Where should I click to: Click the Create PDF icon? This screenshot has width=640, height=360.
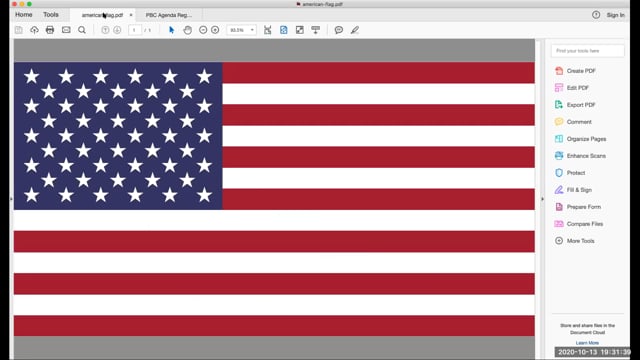pyautogui.click(x=559, y=71)
